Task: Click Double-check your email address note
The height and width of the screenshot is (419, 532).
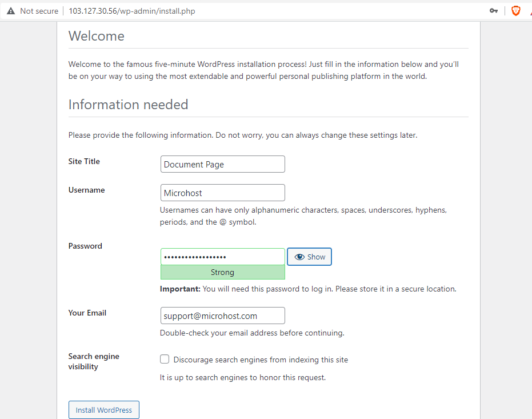Action: [x=252, y=333]
